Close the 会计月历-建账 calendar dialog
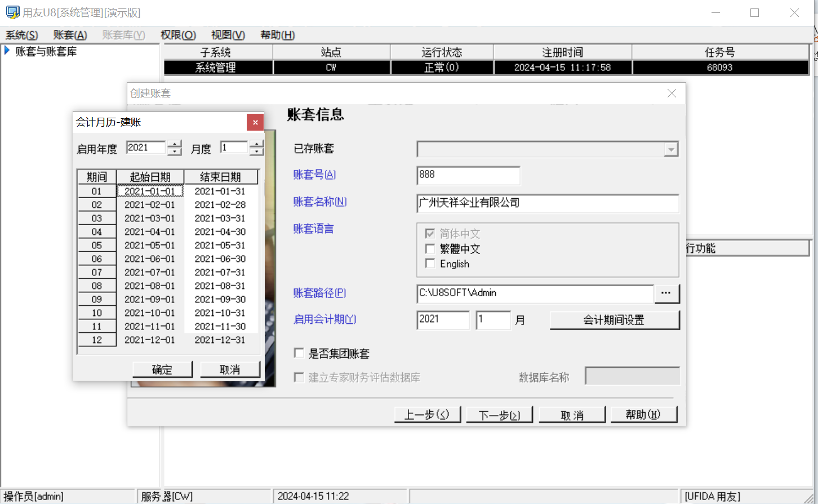Viewport: 818px width, 504px height. [x=255, y=122]
